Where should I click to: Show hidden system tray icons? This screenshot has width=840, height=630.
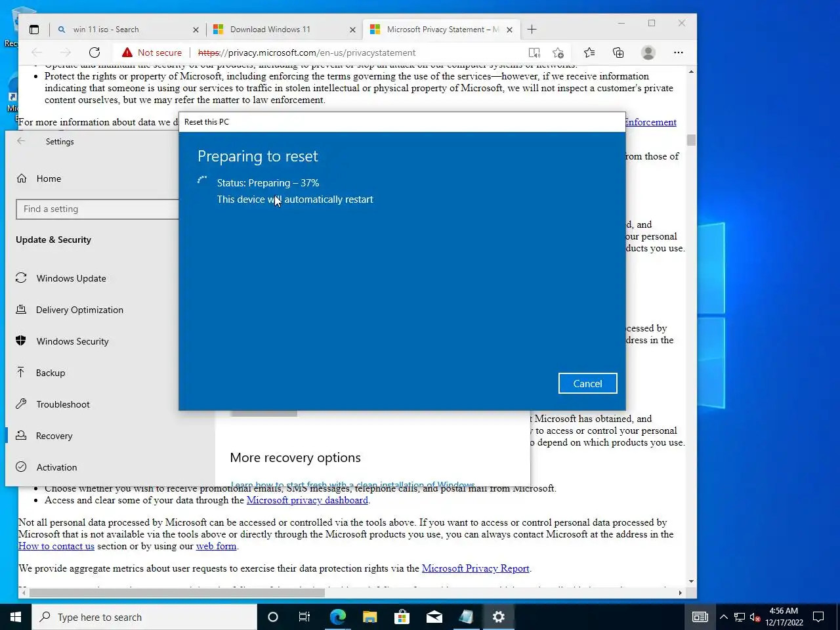(x=723, y=617)
